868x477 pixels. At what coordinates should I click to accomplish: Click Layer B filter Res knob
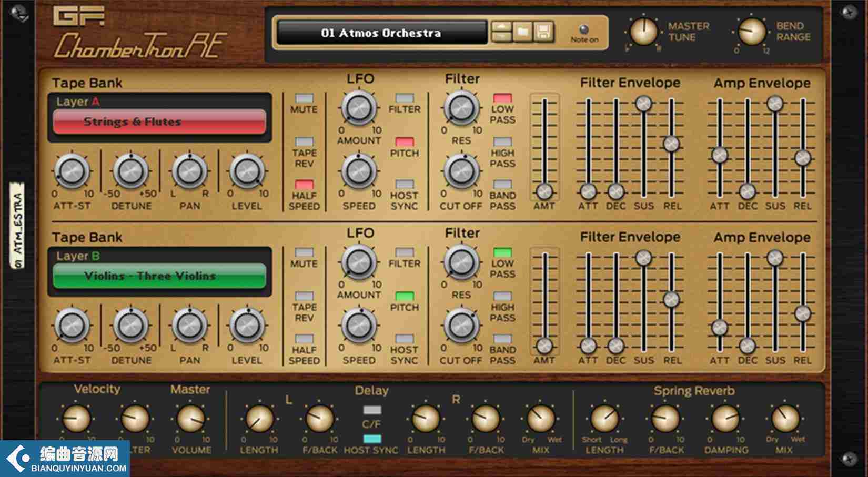[x=461, y=262]
